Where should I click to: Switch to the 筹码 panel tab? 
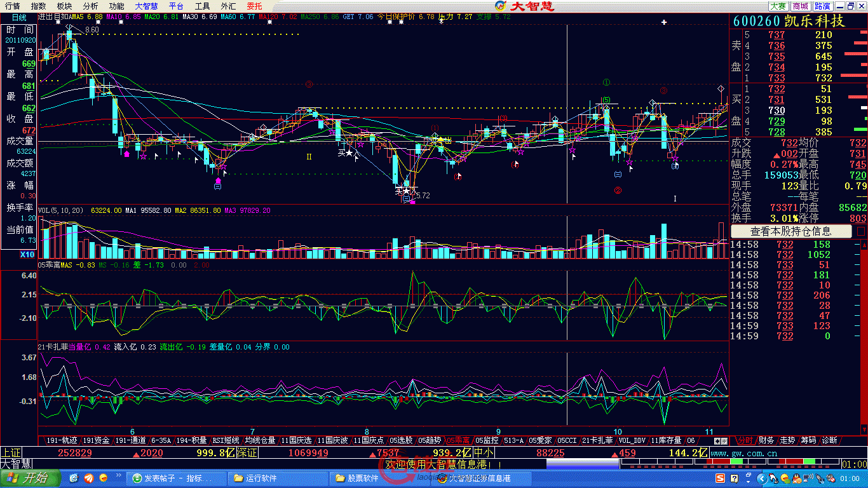808,440
